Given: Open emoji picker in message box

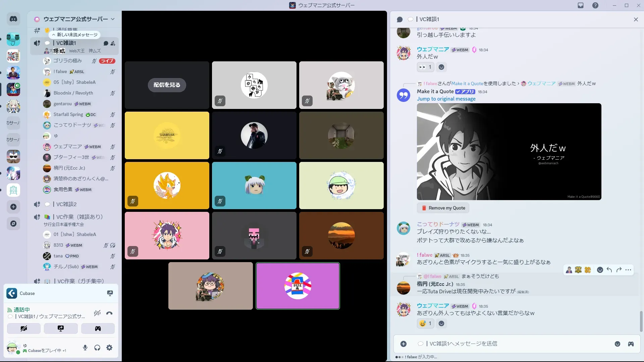Looking at the screenshot, I should tap(617, 344).
